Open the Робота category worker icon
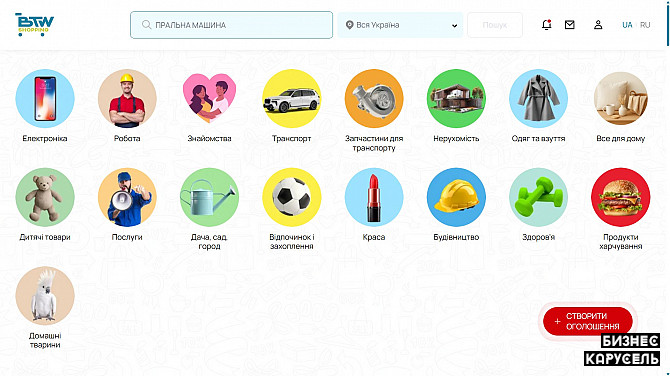The image size is (670, 376). [127, 99]
